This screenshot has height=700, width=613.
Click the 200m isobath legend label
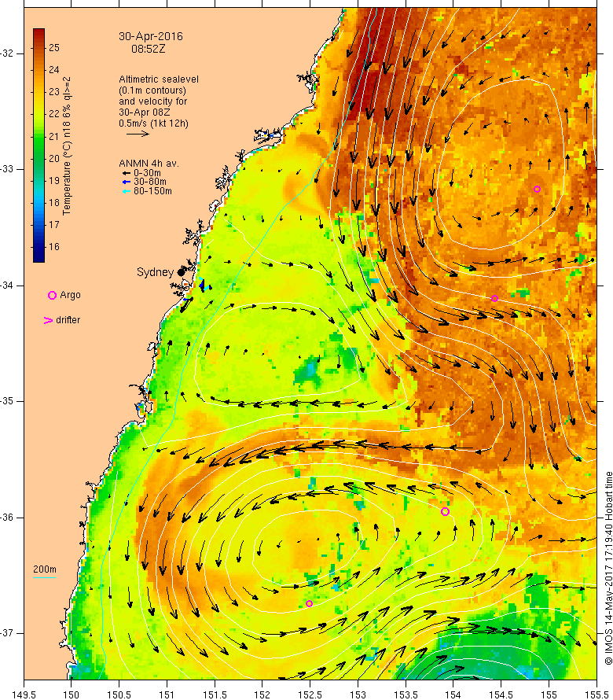pyautogui.click(x=45, y=569)
